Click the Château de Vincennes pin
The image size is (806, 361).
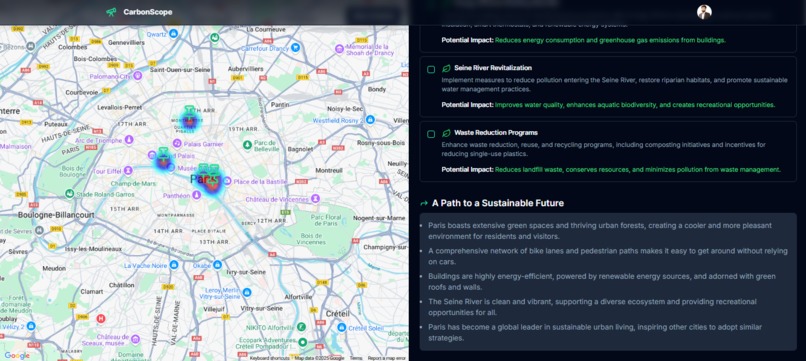pyautogui.click(x=315, y=198)
